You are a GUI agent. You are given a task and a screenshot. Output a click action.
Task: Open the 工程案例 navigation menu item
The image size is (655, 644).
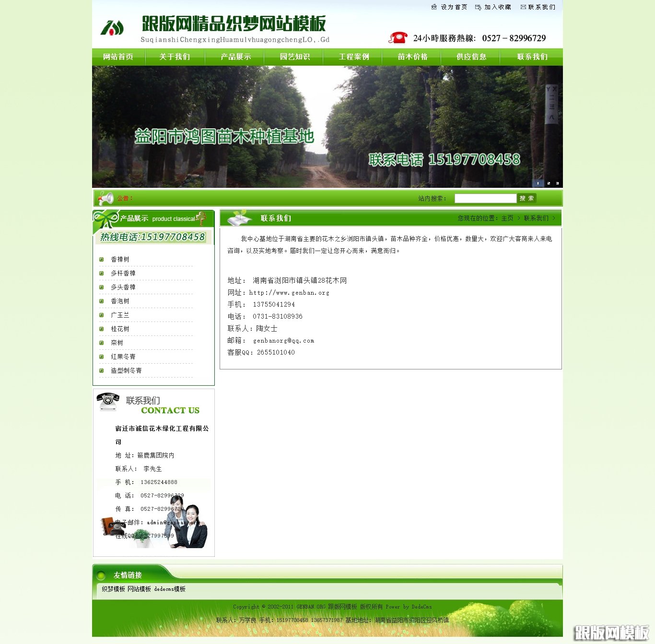point(353,57)
